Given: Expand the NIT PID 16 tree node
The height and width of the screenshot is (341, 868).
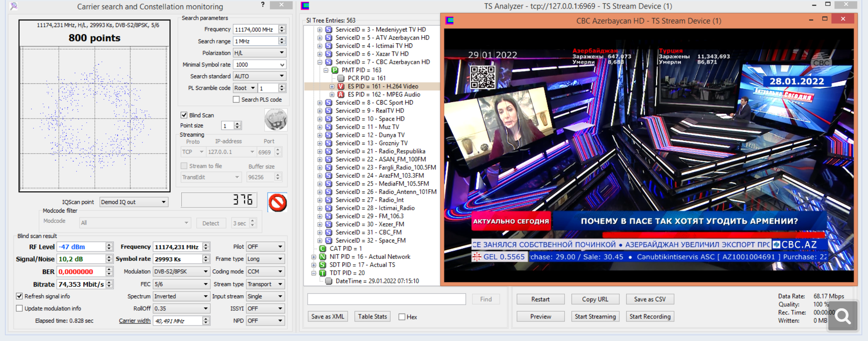Looking at the screenshot, I should tap(314, 257).
